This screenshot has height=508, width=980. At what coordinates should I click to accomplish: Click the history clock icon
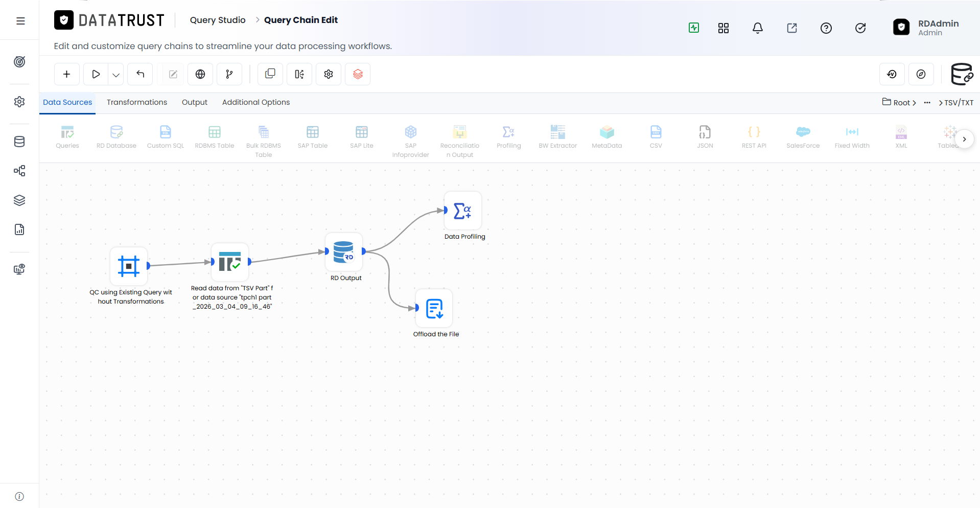pyautogui.click(x=892, y=74)
